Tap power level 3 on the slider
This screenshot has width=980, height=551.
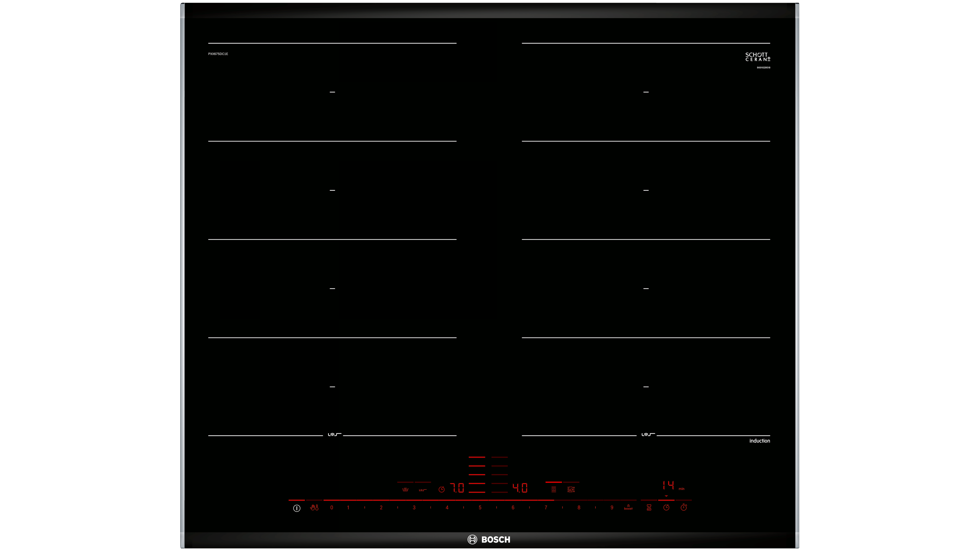pos(414,507)
